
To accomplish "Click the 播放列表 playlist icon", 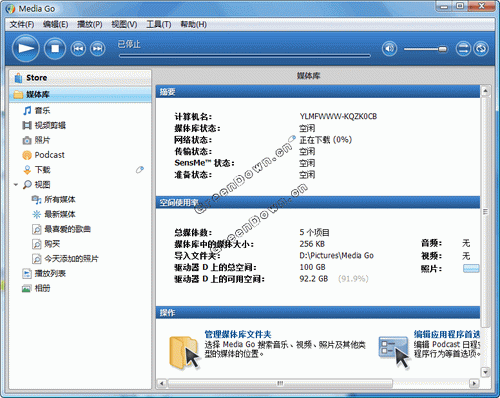I will click(x=27, y=274).
